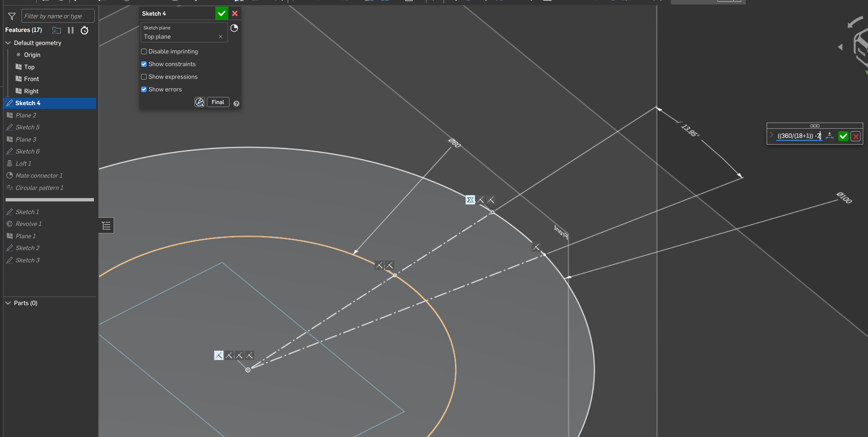Accept Sketch 4 with the green checkmark

tap(222, 13)
